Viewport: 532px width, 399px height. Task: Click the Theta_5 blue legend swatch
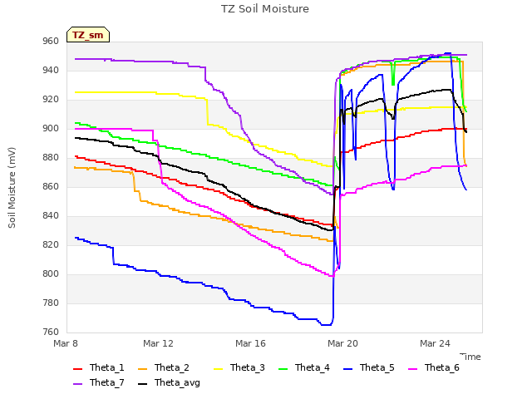[347, 369]
